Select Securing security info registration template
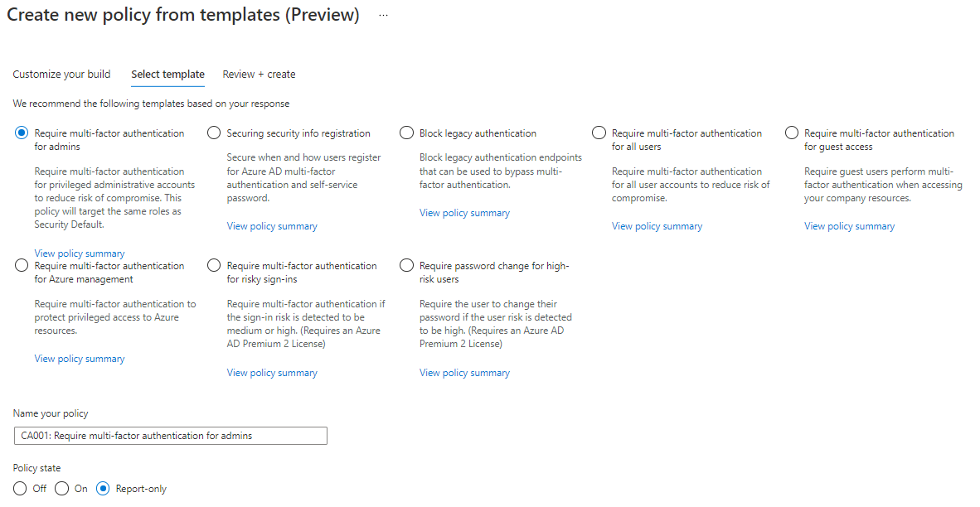The height and width of the screenshot is (507, 980). [214, 133]
